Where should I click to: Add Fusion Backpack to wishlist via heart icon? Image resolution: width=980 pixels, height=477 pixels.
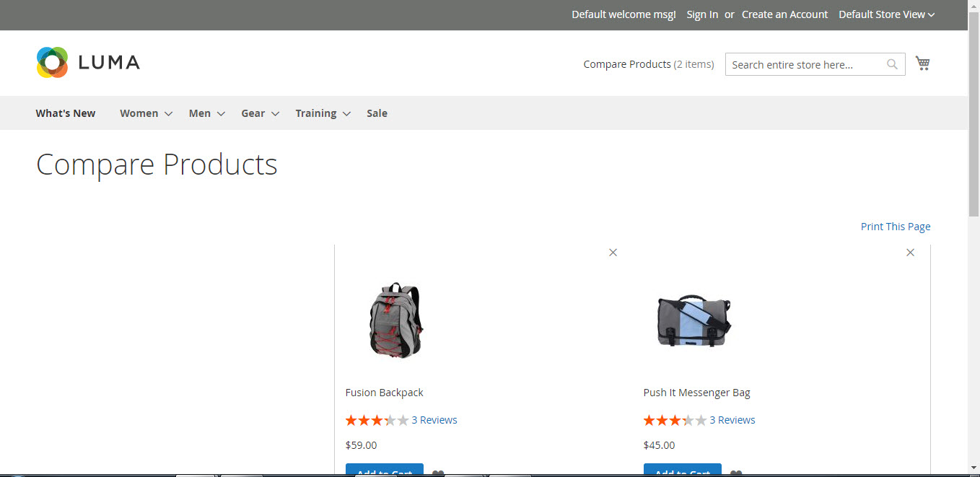(437, 473)
